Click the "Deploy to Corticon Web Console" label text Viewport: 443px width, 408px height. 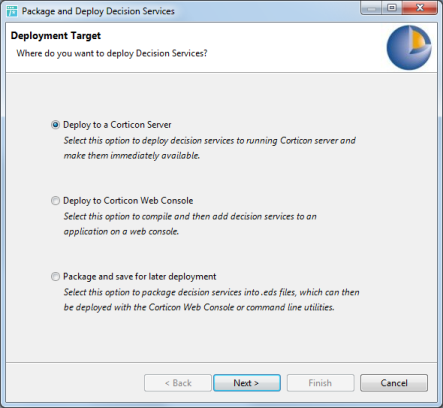click(128, 201)
